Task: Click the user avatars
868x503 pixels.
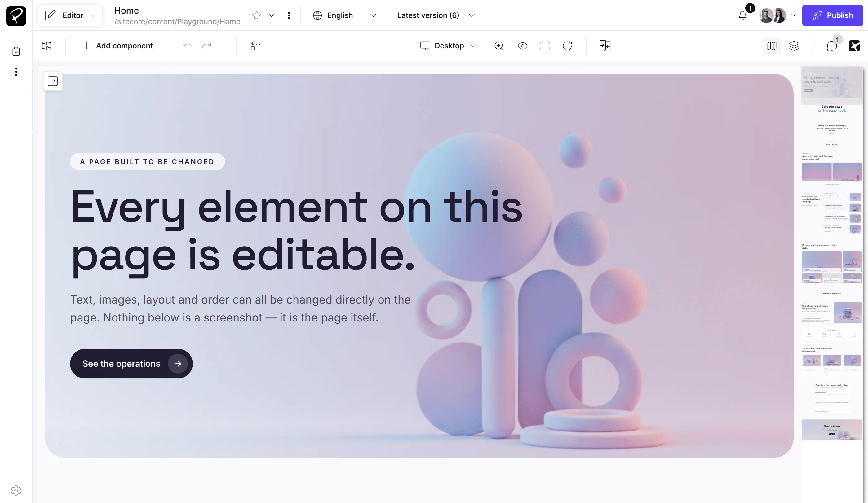Action: coord(773,15)
